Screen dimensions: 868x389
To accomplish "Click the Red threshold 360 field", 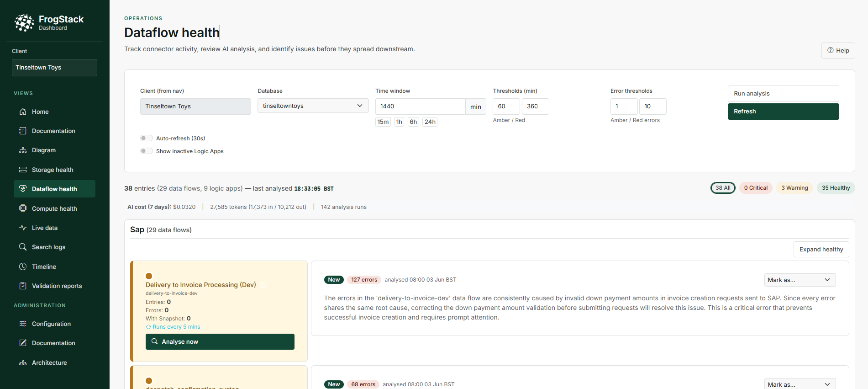I will point(535,107).
